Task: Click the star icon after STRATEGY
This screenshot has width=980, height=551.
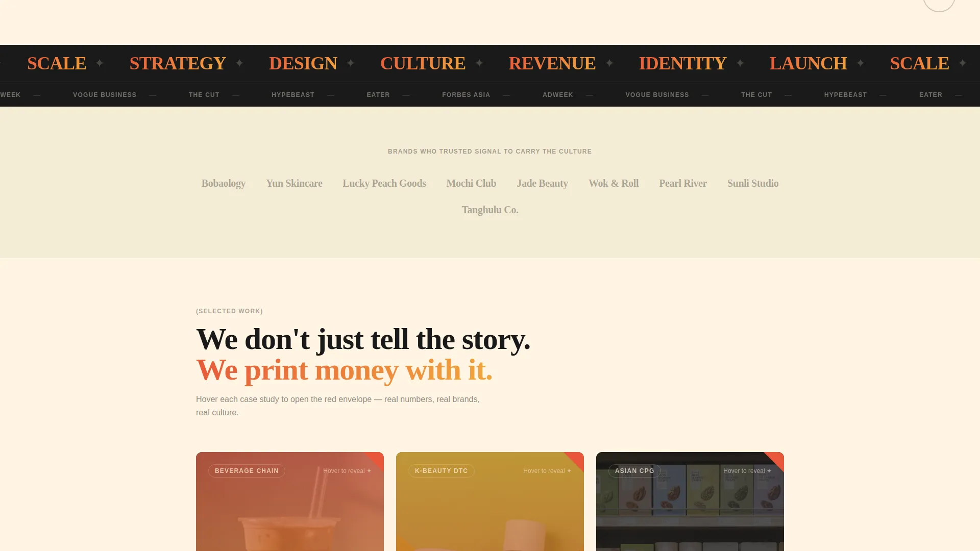Action: [x=239, y=63]
